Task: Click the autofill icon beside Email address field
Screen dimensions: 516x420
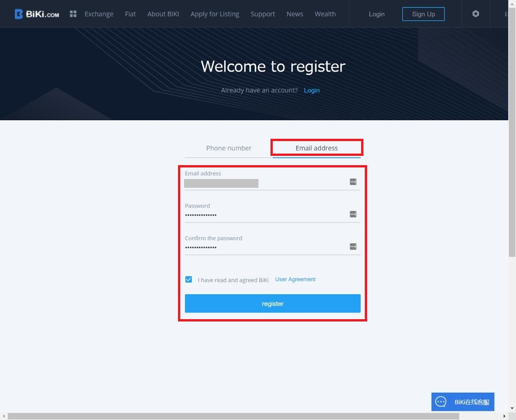Action: coord(353,182)
